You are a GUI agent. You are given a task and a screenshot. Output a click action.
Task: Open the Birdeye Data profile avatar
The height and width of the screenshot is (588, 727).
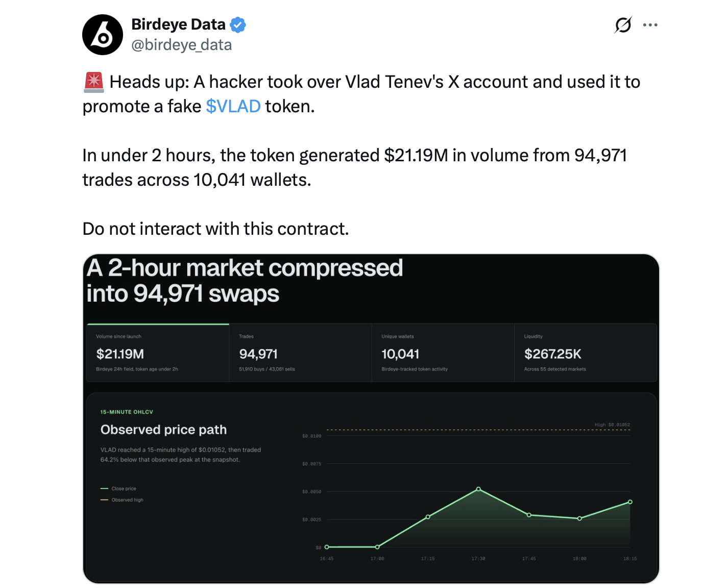tap(103, 35)
